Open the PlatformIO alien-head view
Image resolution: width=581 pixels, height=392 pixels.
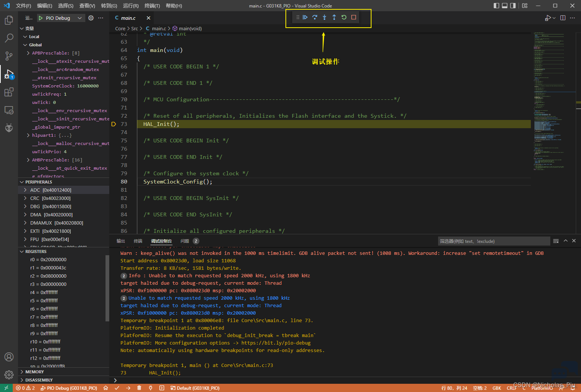pyautogui.click(x=9, y=128)
